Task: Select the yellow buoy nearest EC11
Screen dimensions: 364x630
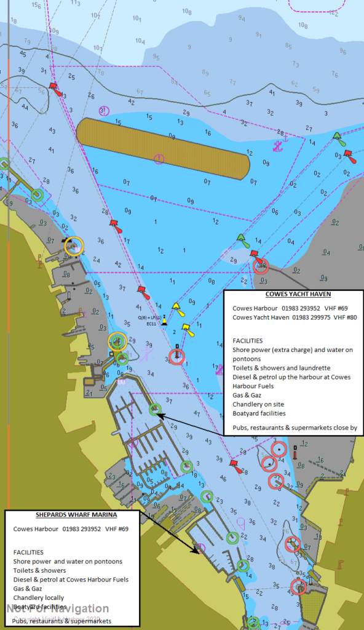Action: tap(178, 309)
